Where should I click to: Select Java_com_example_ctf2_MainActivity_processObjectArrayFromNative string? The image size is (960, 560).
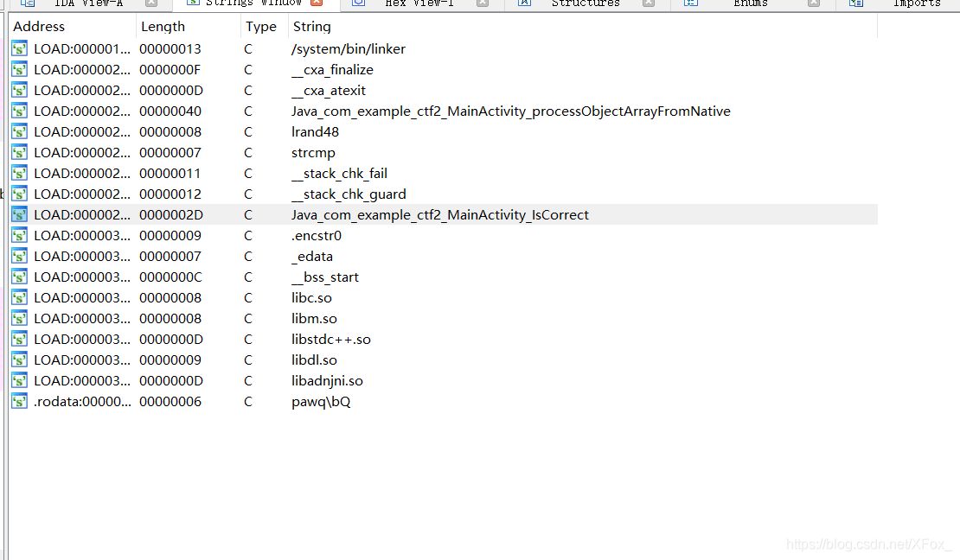510,111
